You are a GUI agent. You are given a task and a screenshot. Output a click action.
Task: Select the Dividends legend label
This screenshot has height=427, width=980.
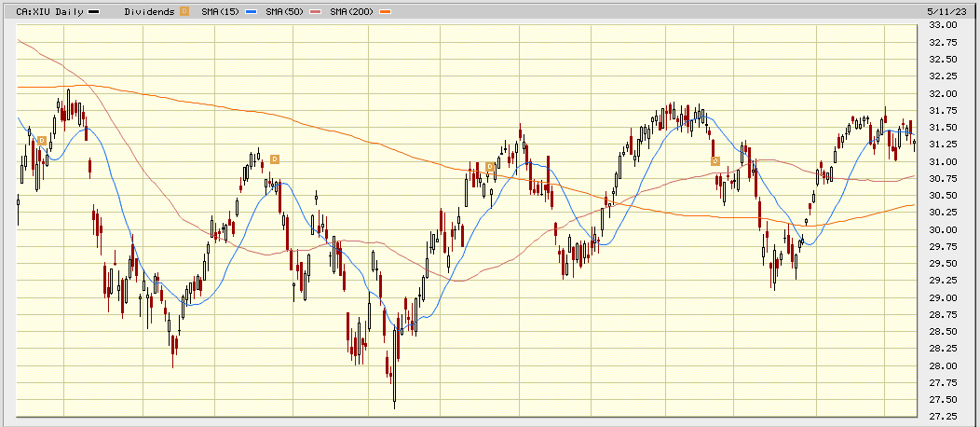150,11
